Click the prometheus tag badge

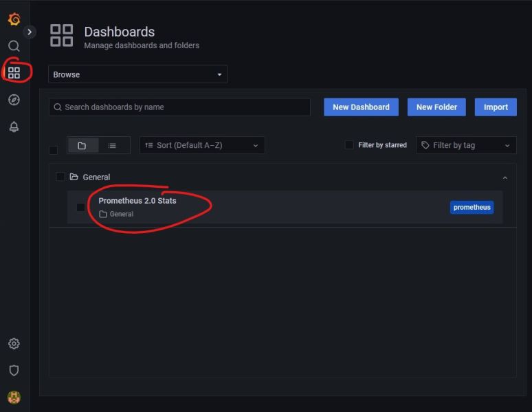[472, 207]
